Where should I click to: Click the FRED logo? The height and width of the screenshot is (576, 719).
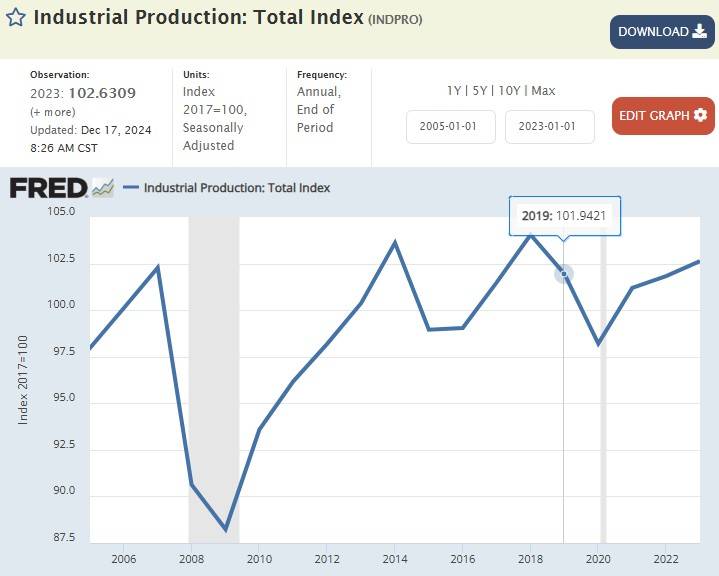pos(48,187)
